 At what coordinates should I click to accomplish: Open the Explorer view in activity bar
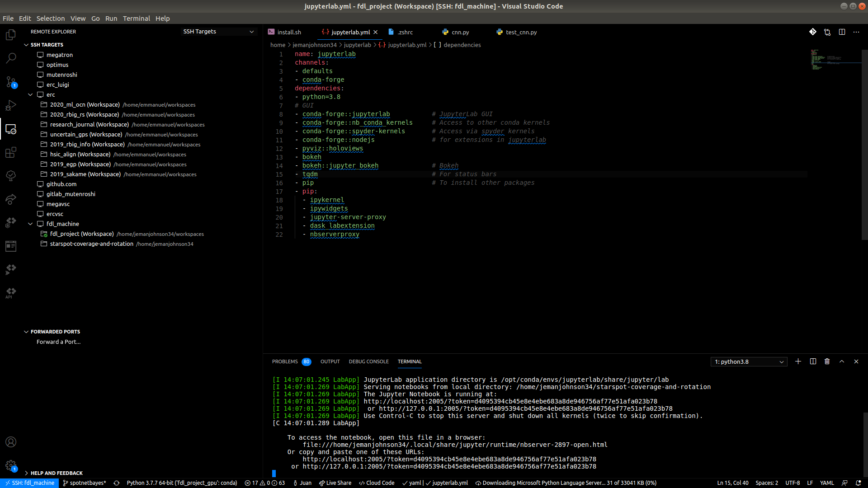(11, 35)
